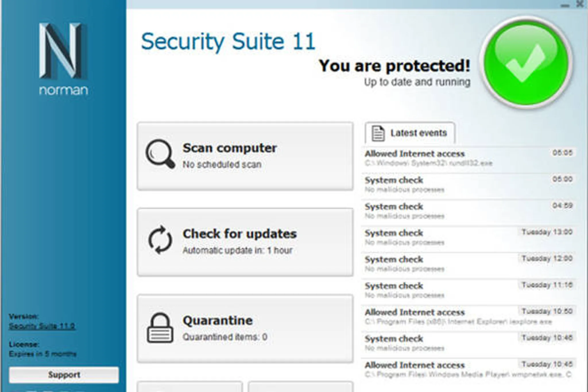588x392 pixels.
Task: Click the 'Up to date and running' status line
Action: pyautogui.click(x=417, y=82)
